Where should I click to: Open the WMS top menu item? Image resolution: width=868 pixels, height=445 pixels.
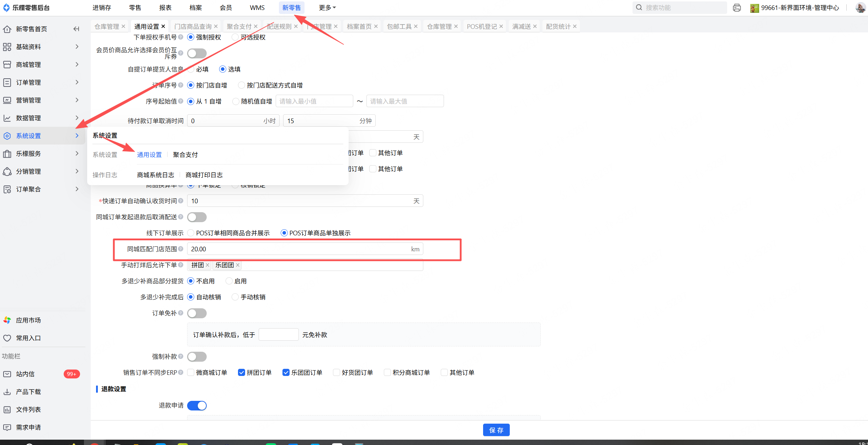257,7
